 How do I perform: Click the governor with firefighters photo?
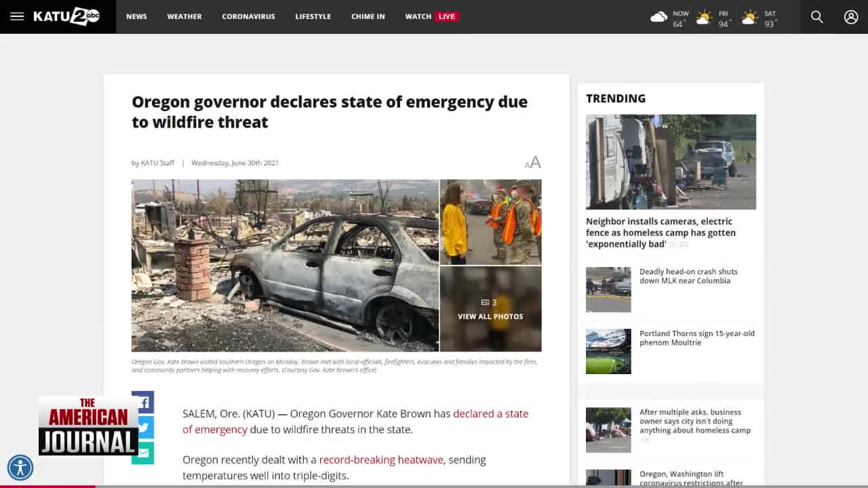coord(490,222)
